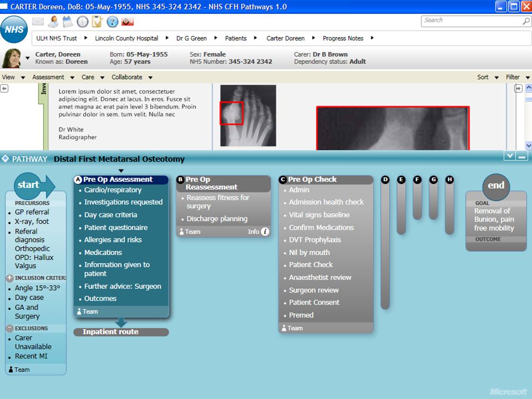
Task: Open the Care menu
Action: coord(93,78)
